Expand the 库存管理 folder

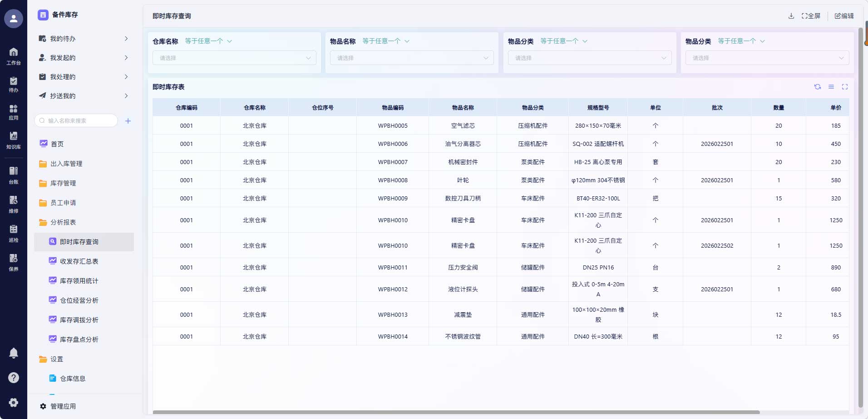tap(63, 183)
